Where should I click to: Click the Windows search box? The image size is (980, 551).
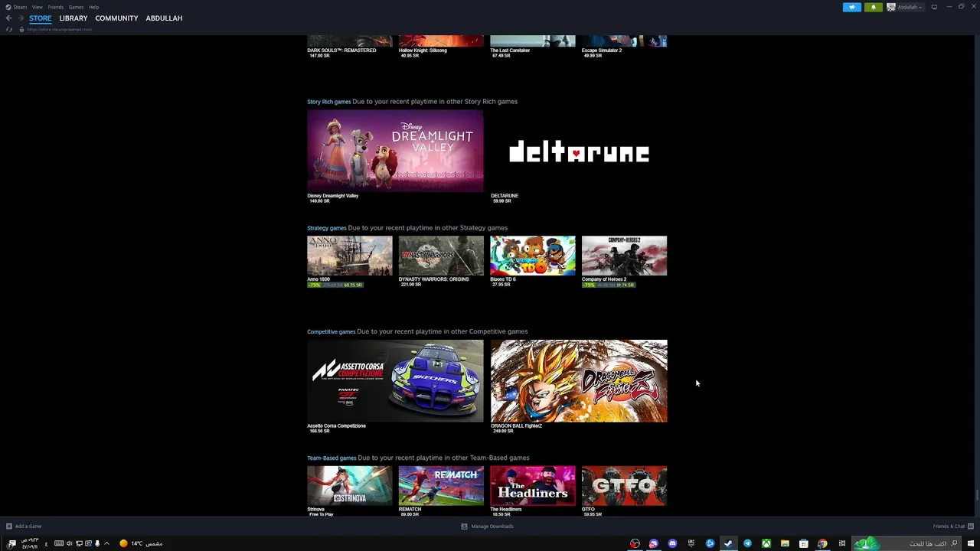coord(906,543)
